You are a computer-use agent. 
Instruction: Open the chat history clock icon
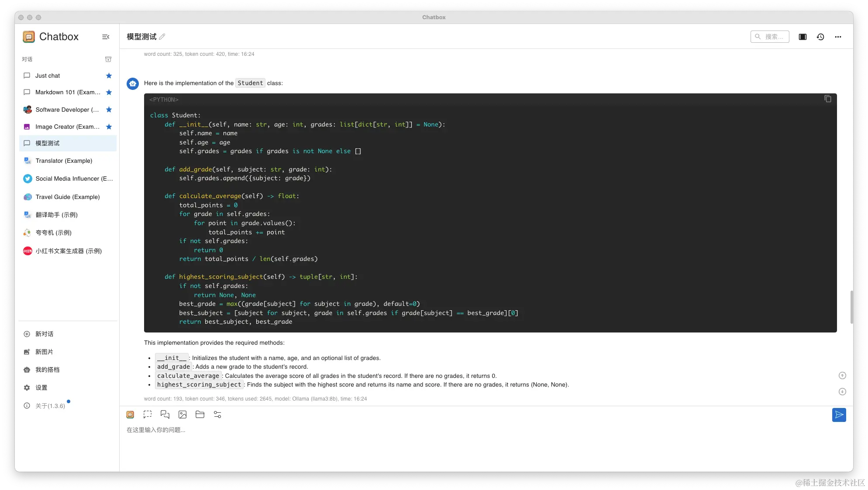[x=820, y=37]
